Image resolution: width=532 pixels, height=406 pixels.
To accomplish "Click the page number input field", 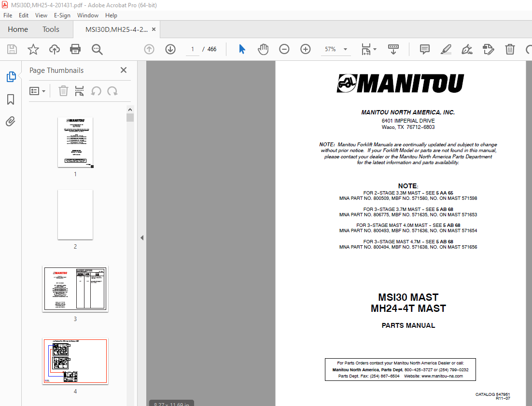I will point(192,49).
